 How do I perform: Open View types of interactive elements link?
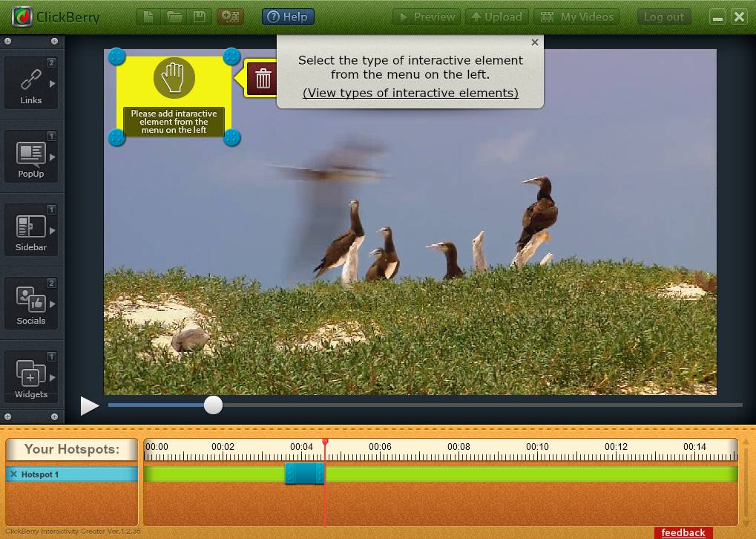(x=410, y=93)
